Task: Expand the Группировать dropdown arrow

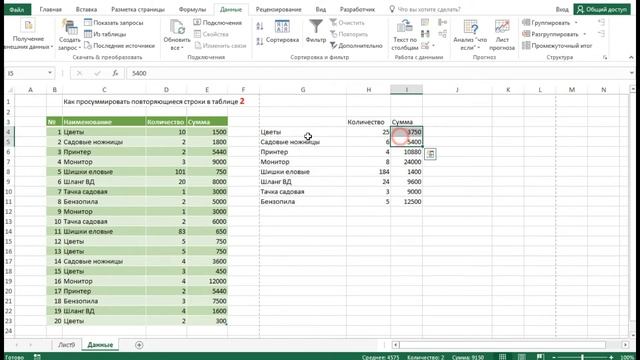Action: 576,23
